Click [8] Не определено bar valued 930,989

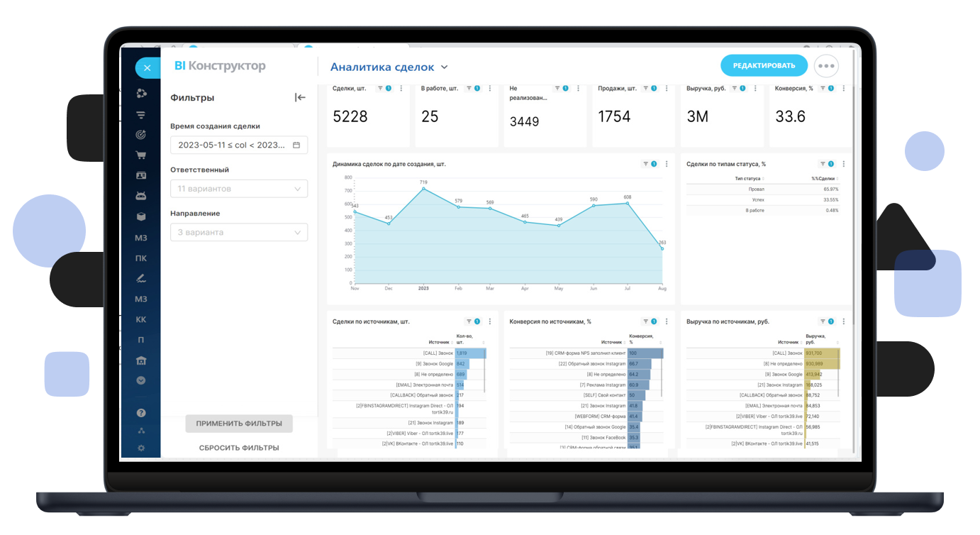point(823,363)
